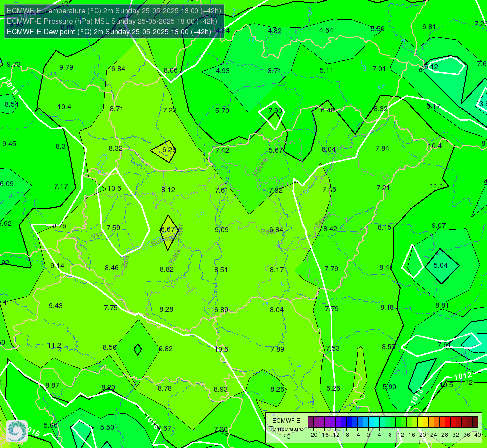Click the 11.2 grid value
The height and width of the screenshot is (448, 487).
[x=54, y=346]
